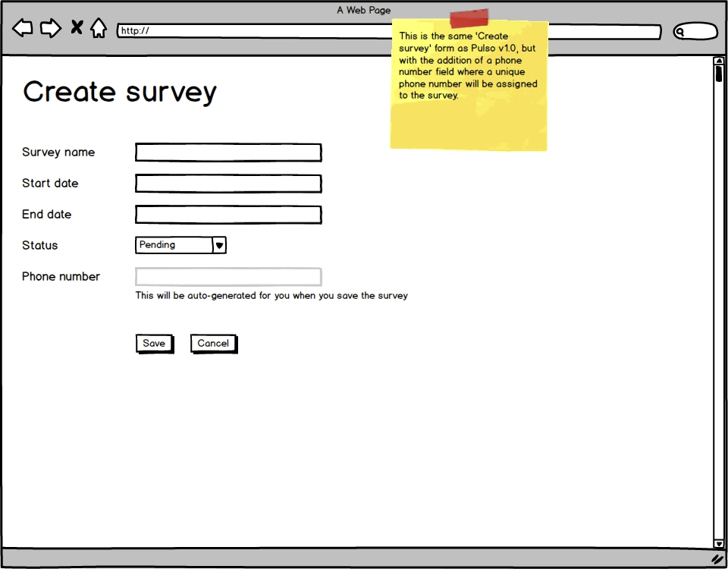Click the search magnifier icon

(x=679, y=32)
